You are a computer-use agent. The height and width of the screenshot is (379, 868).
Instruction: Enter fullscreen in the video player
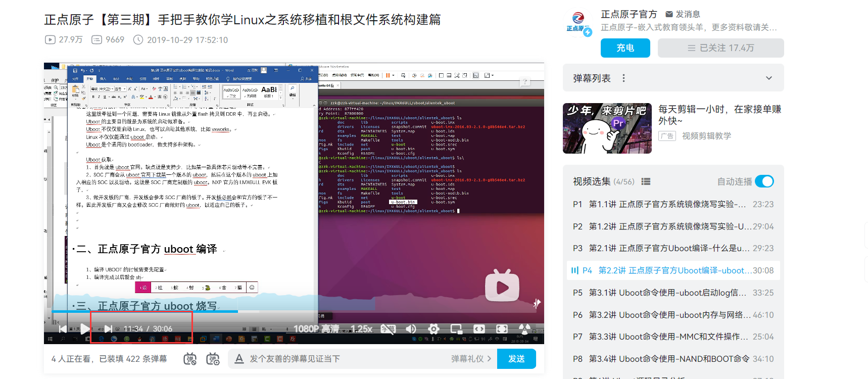tap(502, 329)
